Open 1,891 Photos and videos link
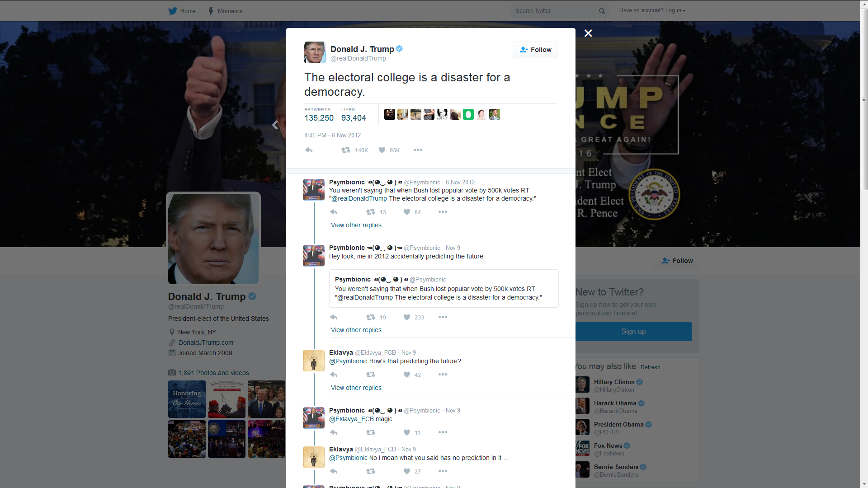The height and width of the screenshot is (488, 868). (x=213, y=373)
